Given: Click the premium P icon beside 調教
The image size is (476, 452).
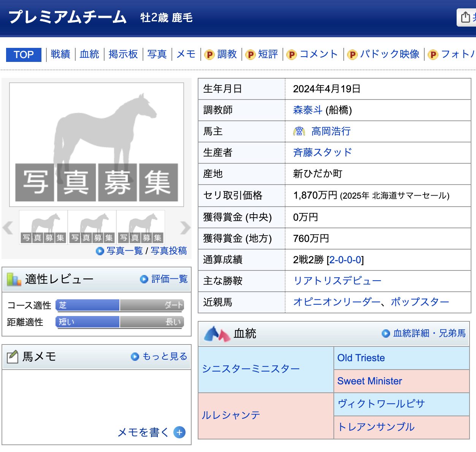Looking at the screenshot, I should pyautogui.click(x=209, y=55).
